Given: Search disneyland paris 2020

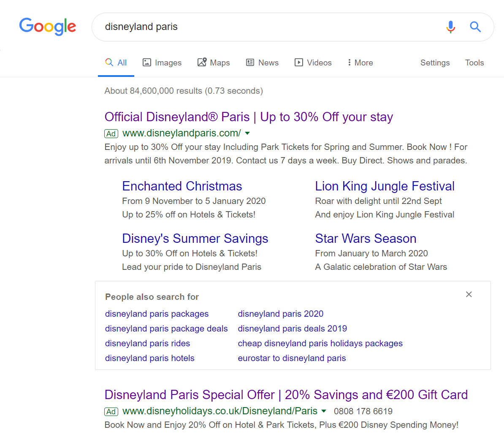Looking at the screenshot, I should [281, 314].
